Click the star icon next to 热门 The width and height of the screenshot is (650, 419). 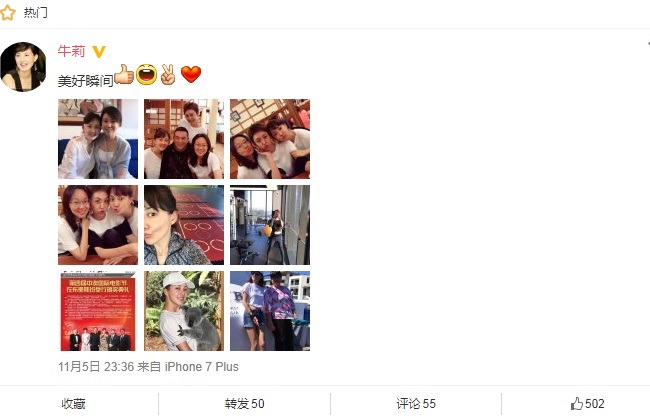point(7,13)
